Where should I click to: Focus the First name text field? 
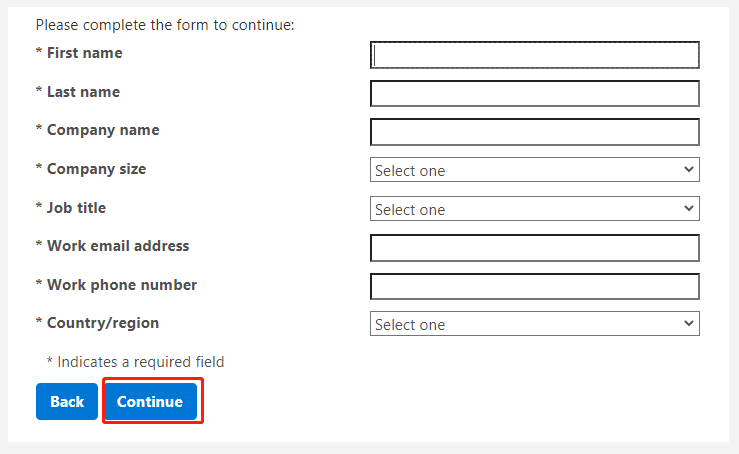[x=534, y=55]
